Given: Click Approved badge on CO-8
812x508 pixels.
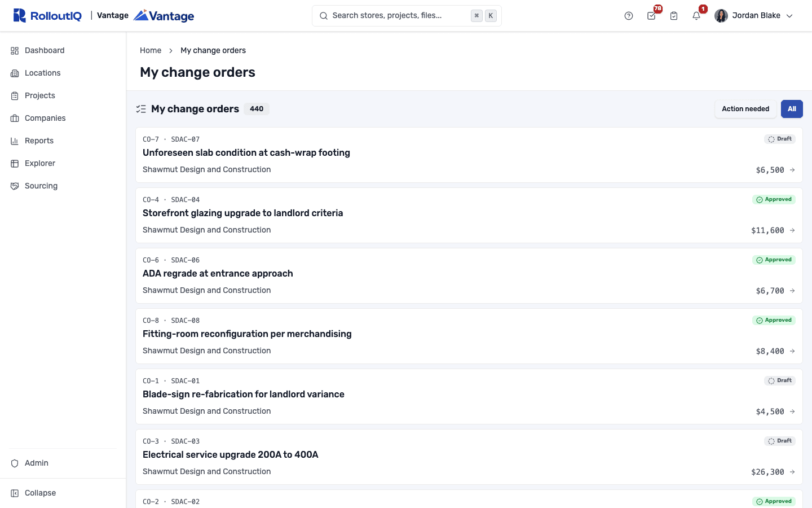Looking at the screenshot, I should (774, 320).
